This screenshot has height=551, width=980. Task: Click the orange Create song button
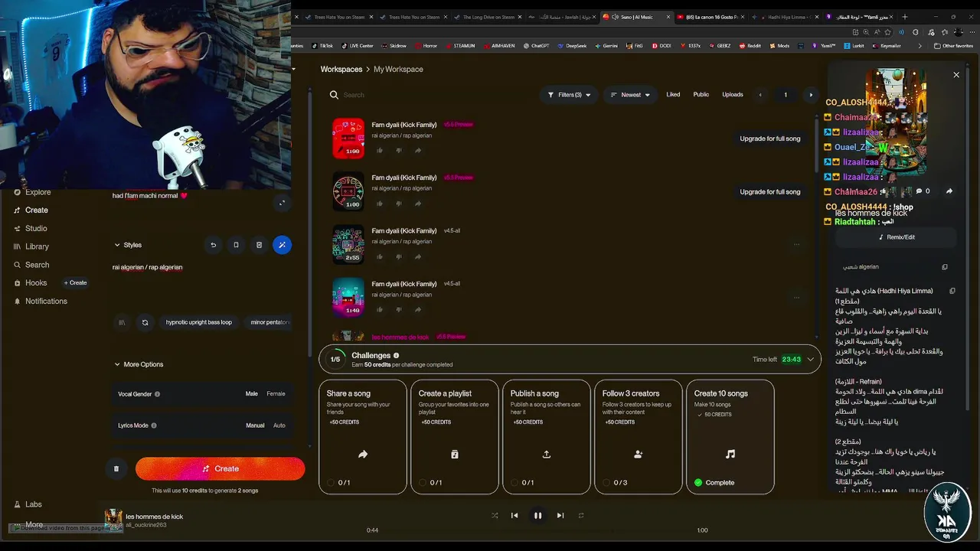pyautogui.click(x=220, y=468)
